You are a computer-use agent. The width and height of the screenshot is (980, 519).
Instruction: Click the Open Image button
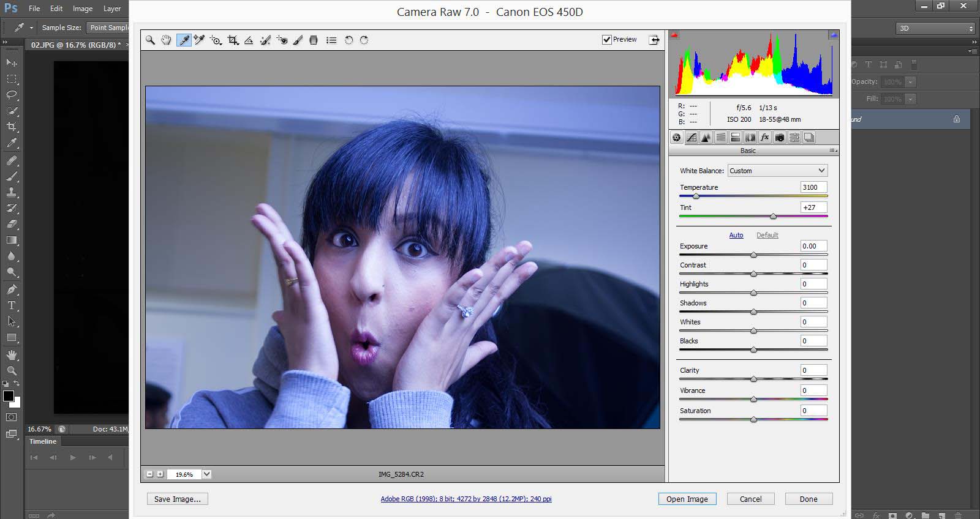(687, 499)
